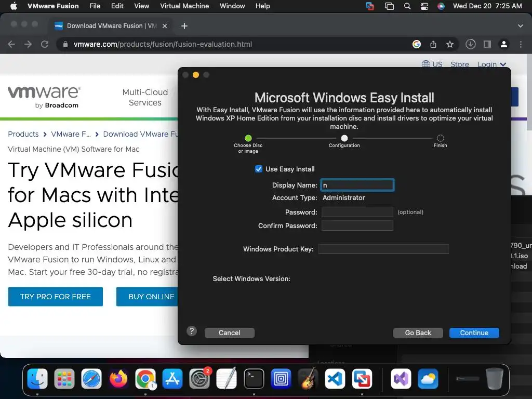Viewport: 532px width, 399px height.
Task: Click the Google icon in address bar
Action: pos(417,44)
